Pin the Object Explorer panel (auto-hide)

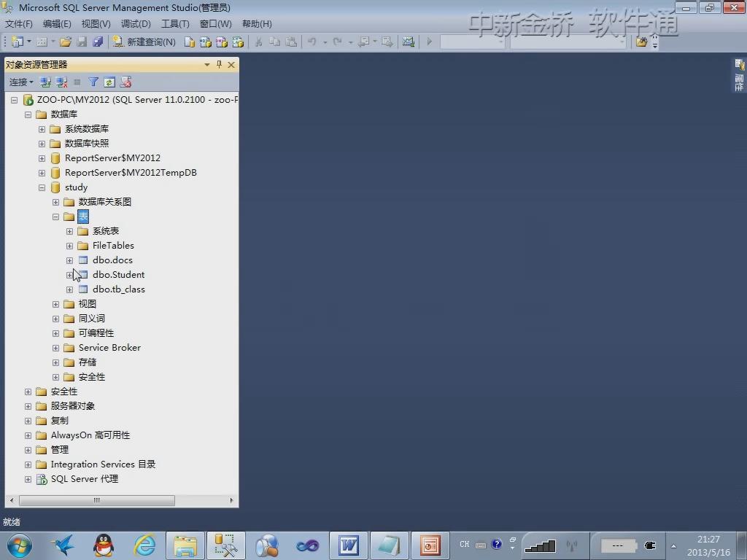point(219,64)
